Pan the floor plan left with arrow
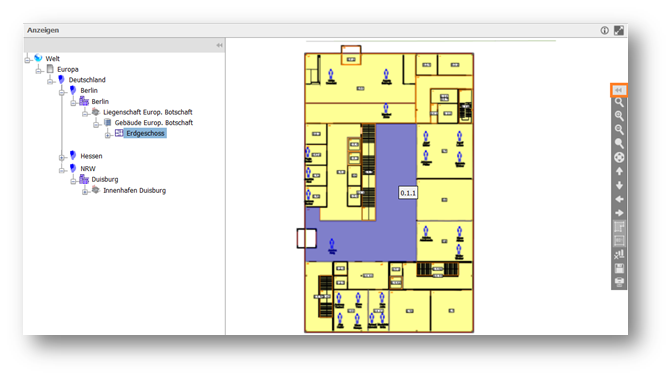The width and height of the screenshot is (671, 378). coord(619,199)
